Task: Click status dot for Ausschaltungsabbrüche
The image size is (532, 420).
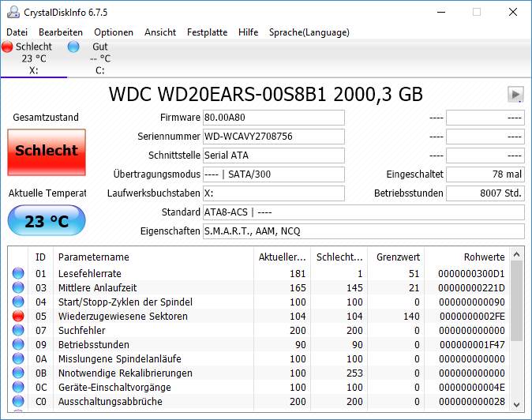Action: click(18, 401)
